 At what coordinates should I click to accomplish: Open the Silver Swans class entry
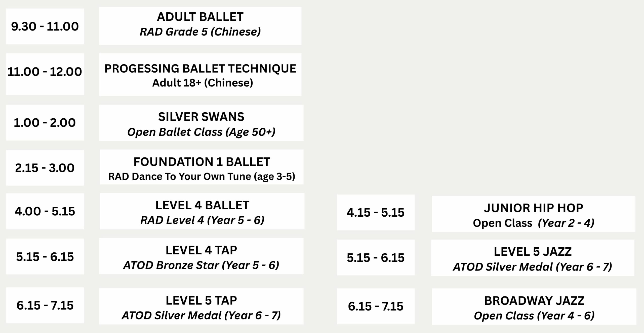(x=201, y=123)
